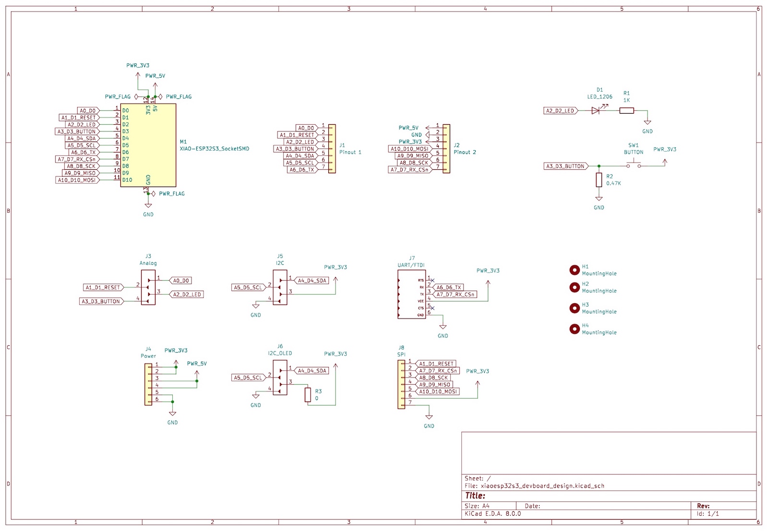Viewport: 767px width, 532px height.
Task: Select the H1 mounting hole symbol
Action: coord(575,270)
